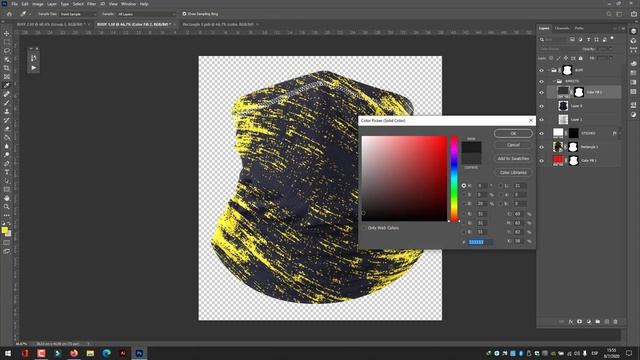Open Photoshop from the Windows taskbar
This screenshot has height=360, width=640.
[x=139, y=353]
